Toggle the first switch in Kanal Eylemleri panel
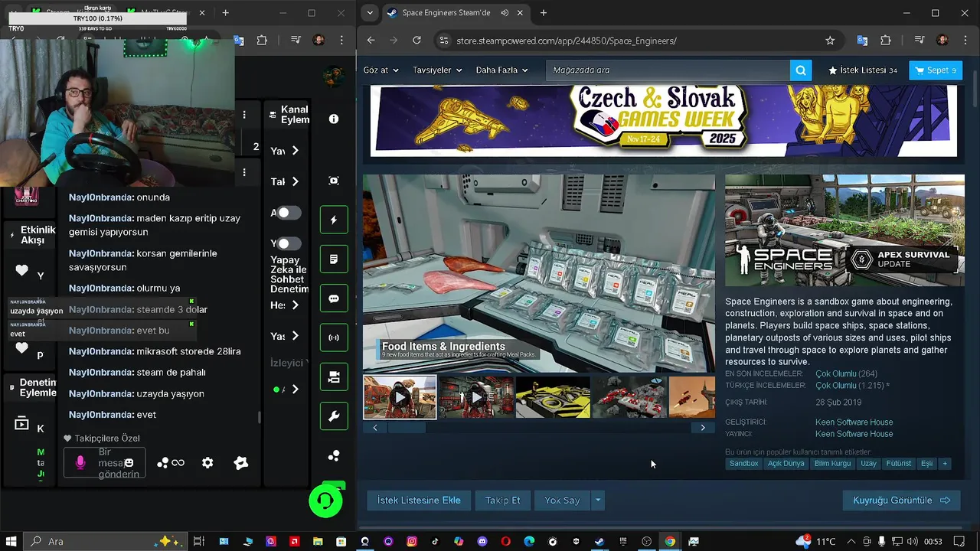 (x=288, y=213)
